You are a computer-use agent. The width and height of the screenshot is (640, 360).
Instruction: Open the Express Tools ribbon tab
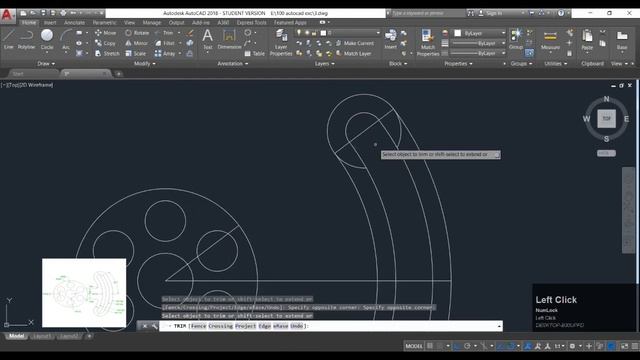[x=251, y=22]
